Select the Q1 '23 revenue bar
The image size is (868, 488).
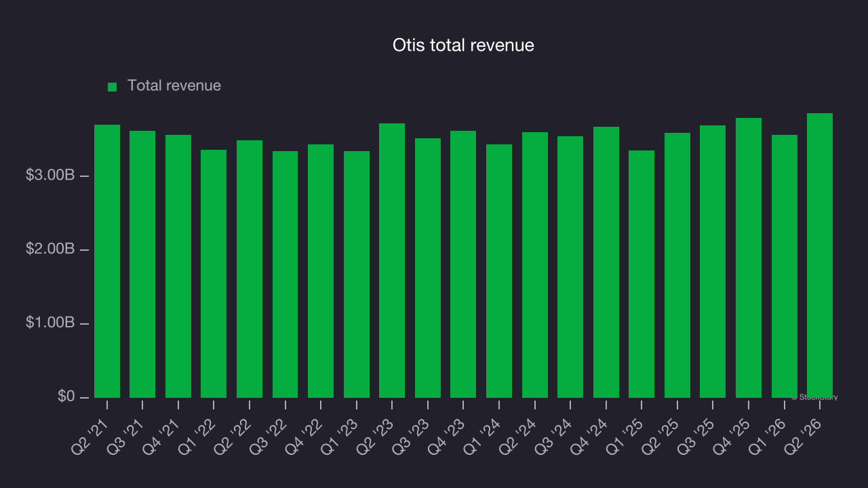357,274
